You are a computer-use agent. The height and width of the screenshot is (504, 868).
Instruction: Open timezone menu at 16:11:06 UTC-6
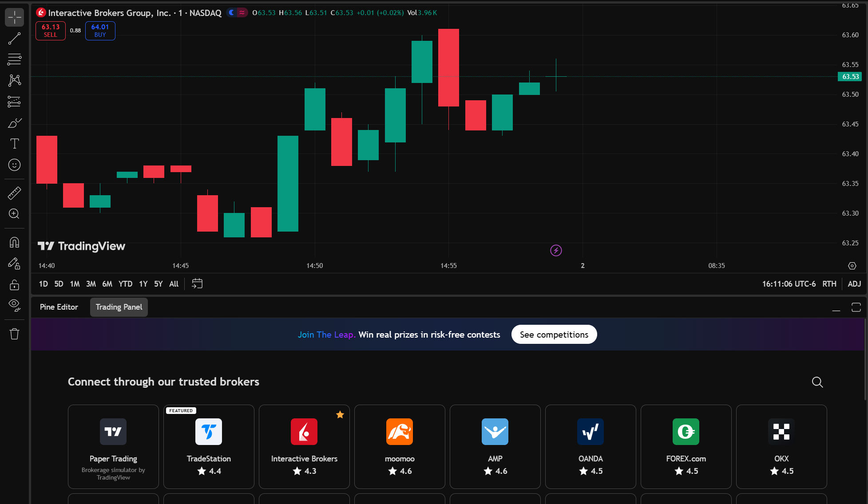point(789,284)
